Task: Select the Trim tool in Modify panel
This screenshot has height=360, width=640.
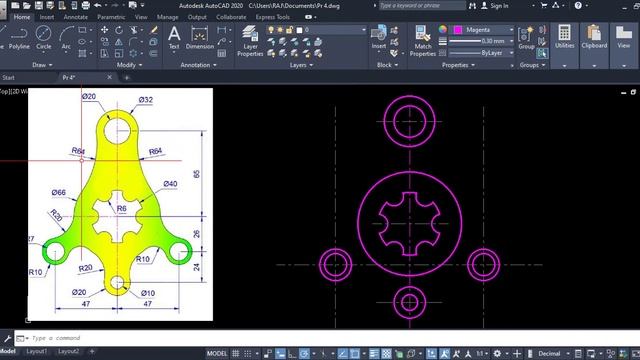Action: (133, 30)
